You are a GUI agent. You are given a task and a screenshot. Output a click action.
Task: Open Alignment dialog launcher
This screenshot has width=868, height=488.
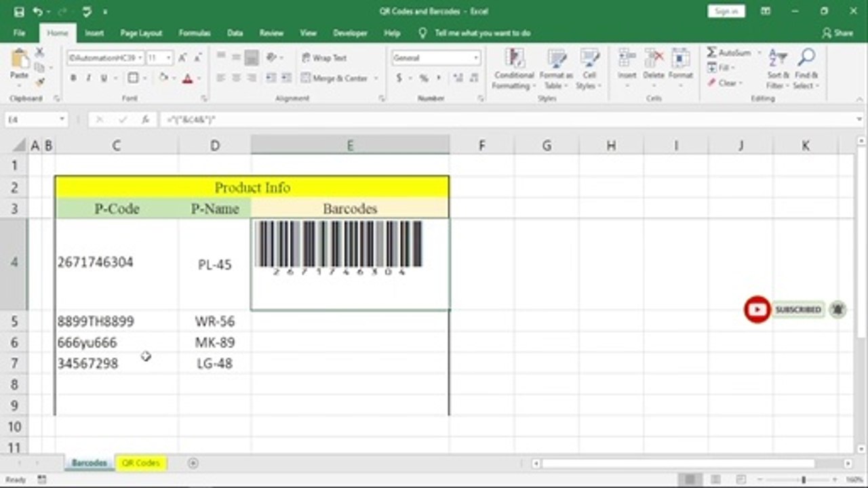click(382, 99)
